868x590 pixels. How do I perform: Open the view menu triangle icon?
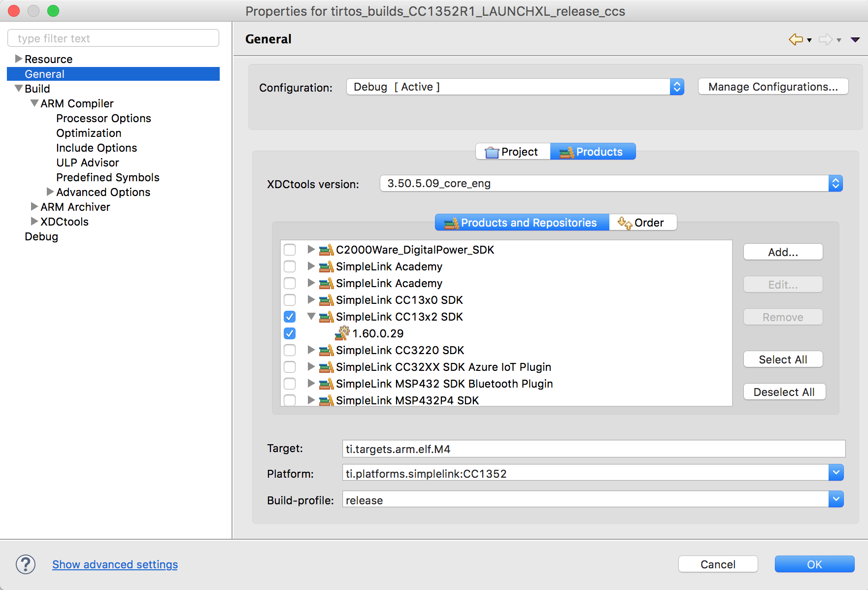coord(855,40)
